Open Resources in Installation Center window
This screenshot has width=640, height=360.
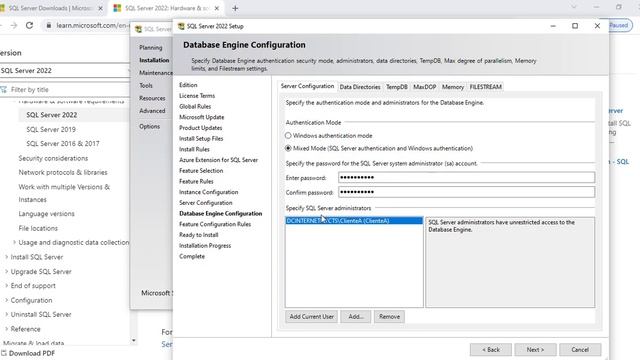click(x=152, y=98)
